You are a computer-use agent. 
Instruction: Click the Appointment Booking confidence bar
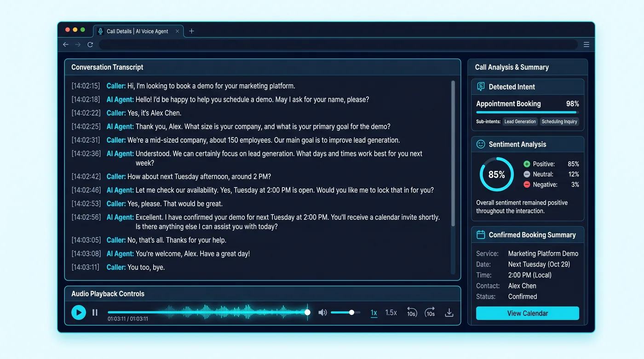(x=528, y=112)
